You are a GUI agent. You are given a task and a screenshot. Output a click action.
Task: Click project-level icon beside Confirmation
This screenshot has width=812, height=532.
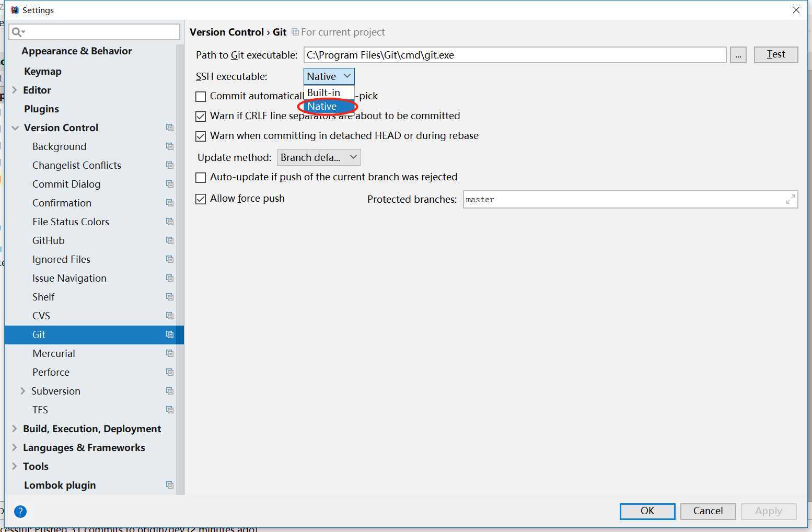click(x=170, y=203)
